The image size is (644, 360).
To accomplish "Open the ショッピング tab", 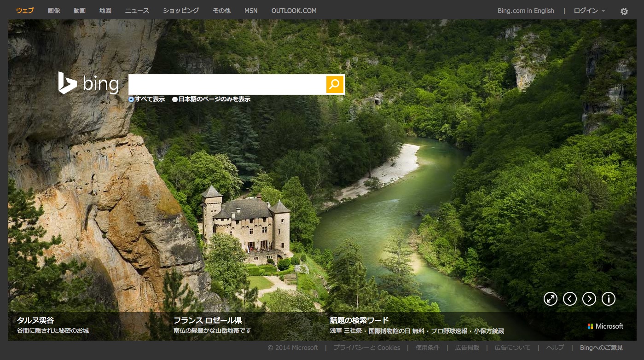I will [x=181, y=11].
